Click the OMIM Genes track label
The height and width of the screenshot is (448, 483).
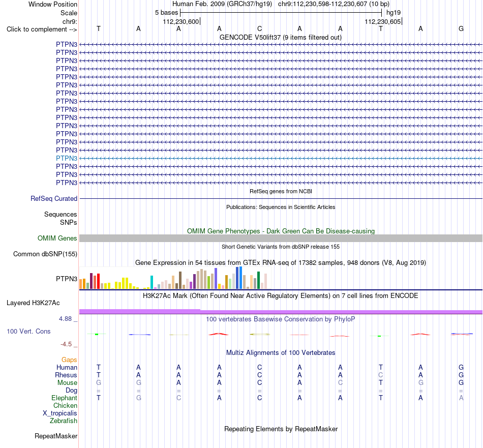pos(57,238)
